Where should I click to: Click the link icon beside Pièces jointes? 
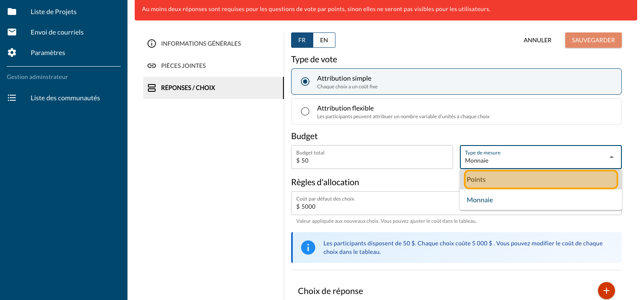click(151, 66)
